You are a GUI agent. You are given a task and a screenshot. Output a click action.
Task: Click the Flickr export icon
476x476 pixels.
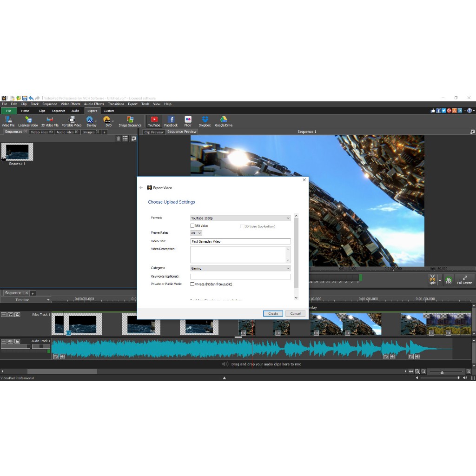coord(188,121)
